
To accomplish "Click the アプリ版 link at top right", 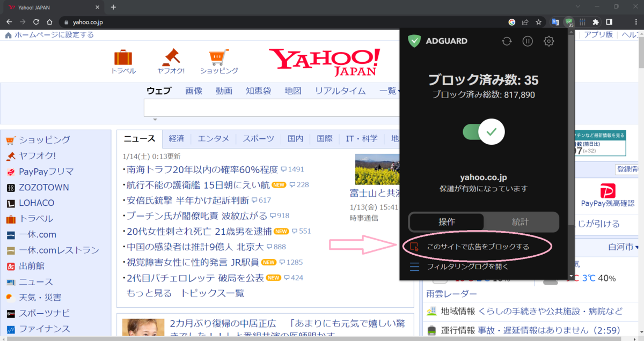I will pos(598,34).
